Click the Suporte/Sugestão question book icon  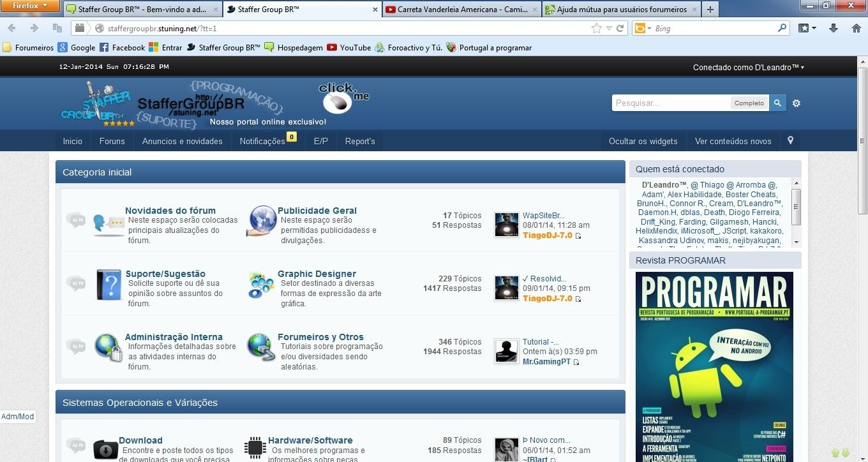pyautogui.click(x=108, y=285)
